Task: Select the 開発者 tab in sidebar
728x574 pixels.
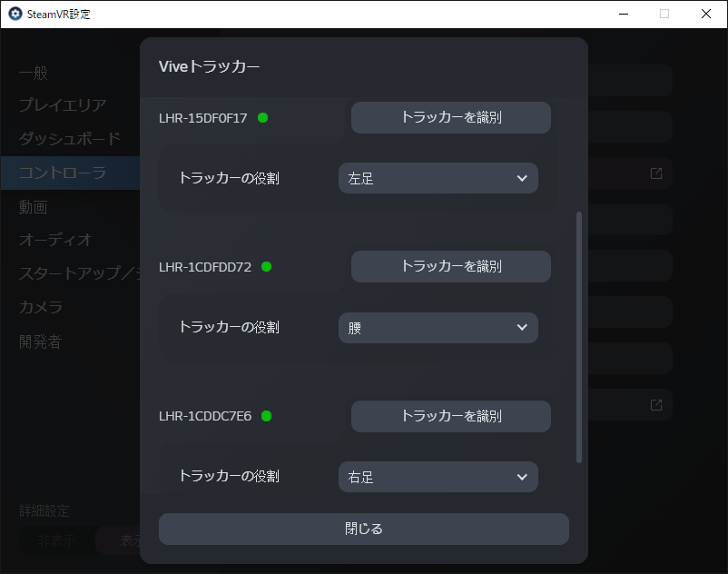Action: click(x=41, y=341)
